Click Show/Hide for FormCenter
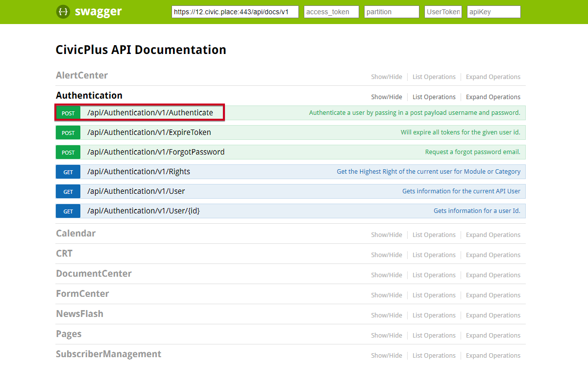588x367 pixels. (387, 295)
